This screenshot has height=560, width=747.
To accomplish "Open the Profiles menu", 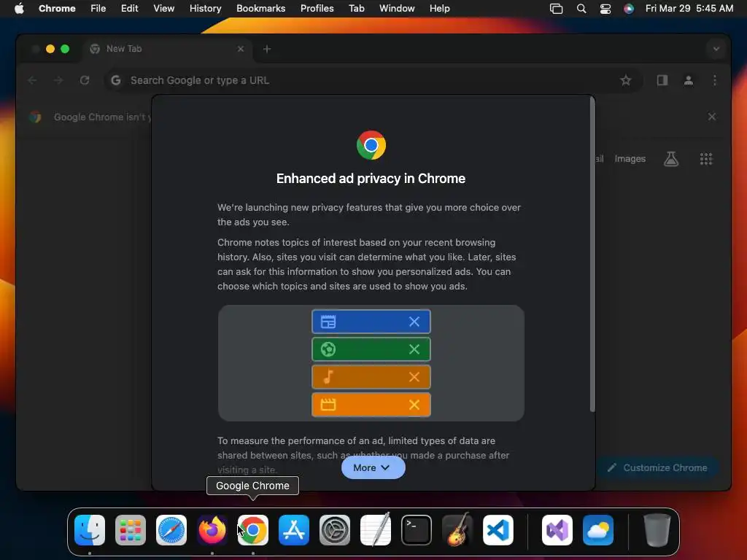I will [317, 9].
